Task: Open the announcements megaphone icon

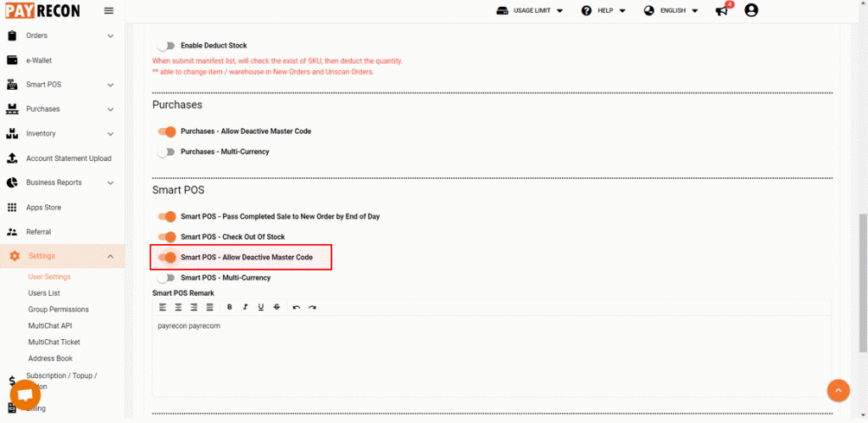Action: [721, 10]
